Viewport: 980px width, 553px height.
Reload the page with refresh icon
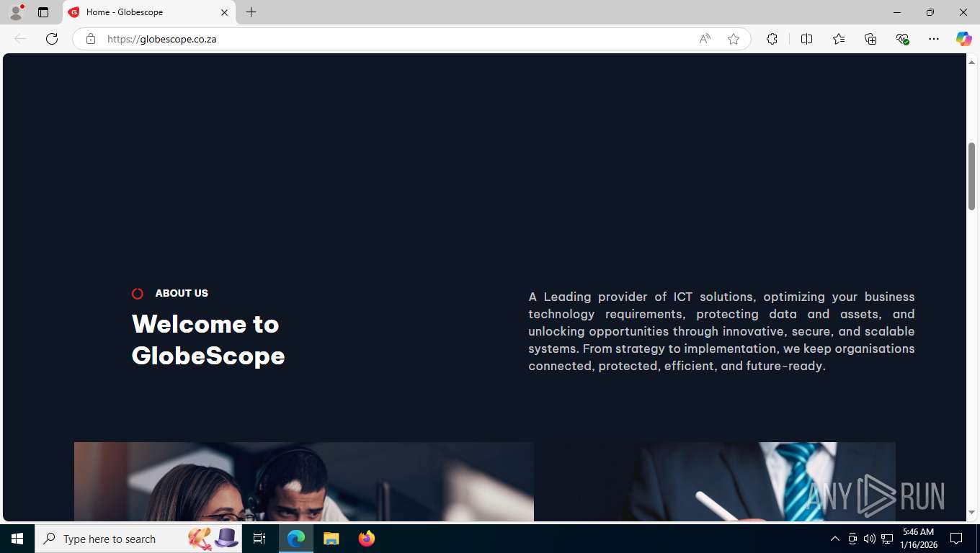[52, 39]
